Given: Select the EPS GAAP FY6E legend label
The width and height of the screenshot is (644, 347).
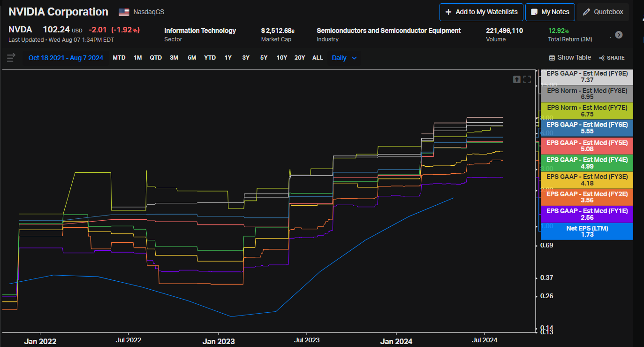Looking at the screenshot, I should coord(587,128).
